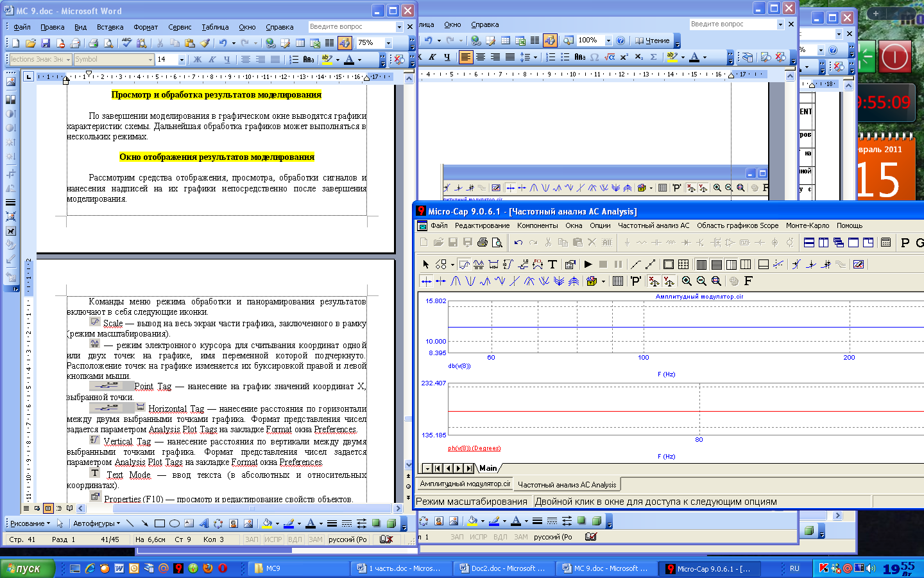Select the arrow Select Mode tool in Micro-Cap
This screenshot has height=578, width=924.
pos(425,264)
